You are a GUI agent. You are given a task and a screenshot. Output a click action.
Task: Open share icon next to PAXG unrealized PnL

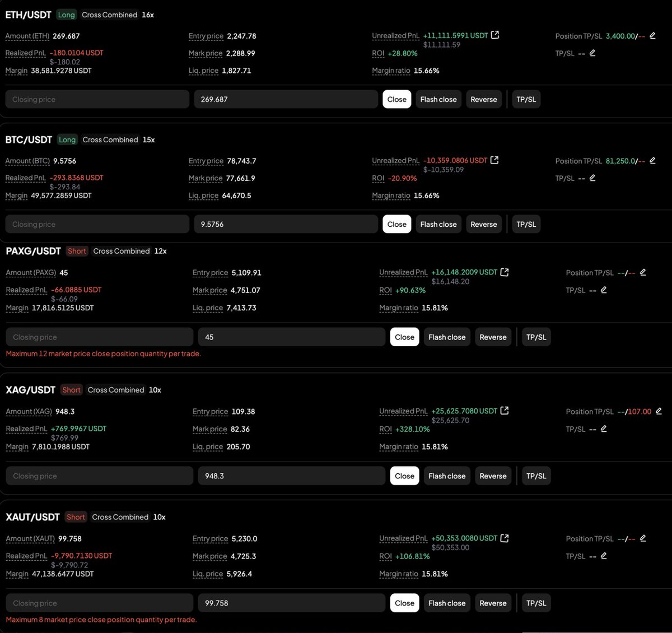505,272
